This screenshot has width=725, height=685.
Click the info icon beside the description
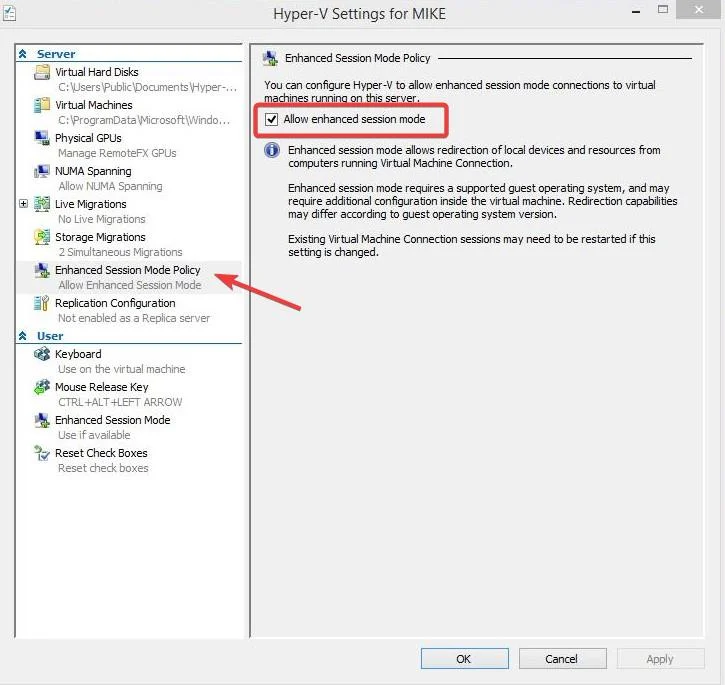(272, 150)
